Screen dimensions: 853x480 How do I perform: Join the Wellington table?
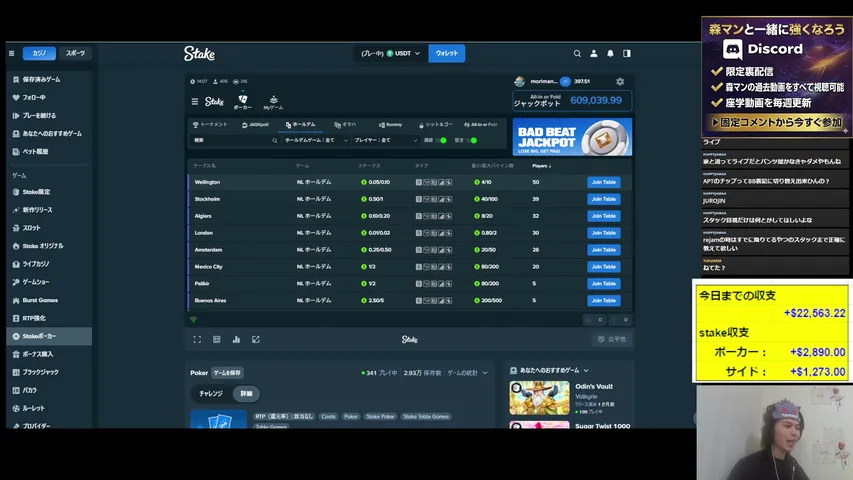pyautogui.click(x=603, y=182)
